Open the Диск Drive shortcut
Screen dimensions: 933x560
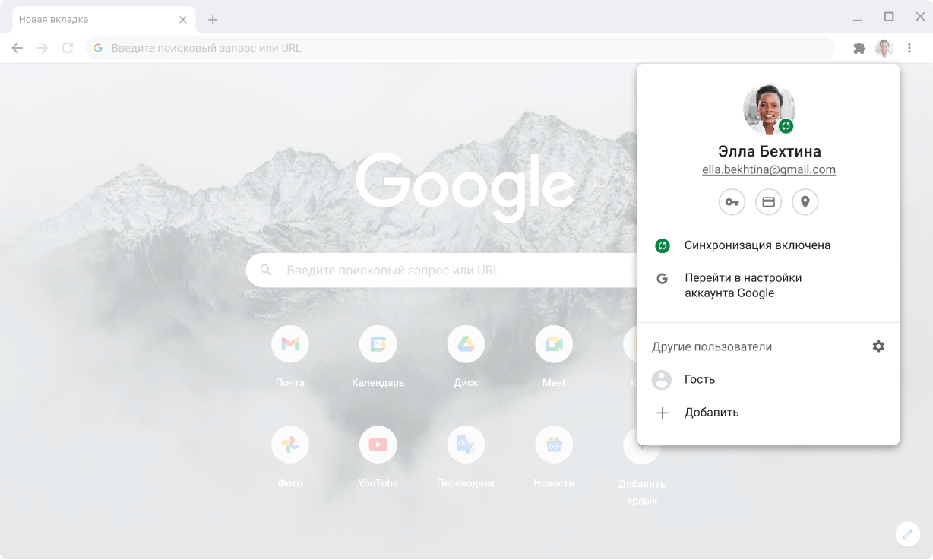466,344
